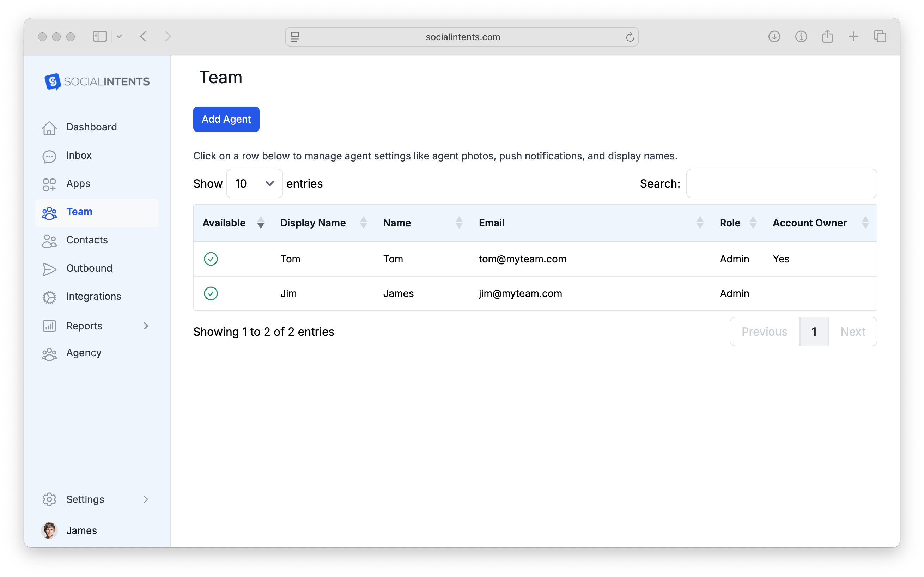Click Tom's green available checkmark
The height and width of the screenshot is (577, 924).
point(211,259)
